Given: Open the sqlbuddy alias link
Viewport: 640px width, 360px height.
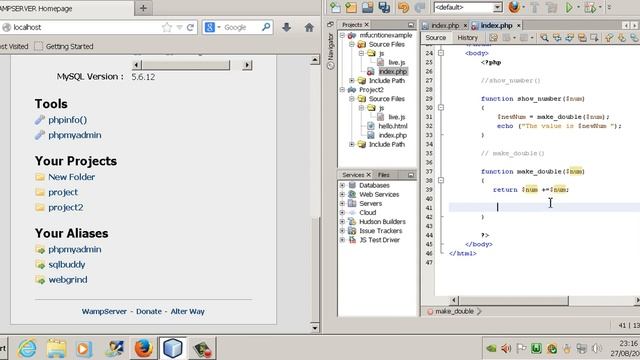Looking at the screenshot, I should (x=67, y=264).
